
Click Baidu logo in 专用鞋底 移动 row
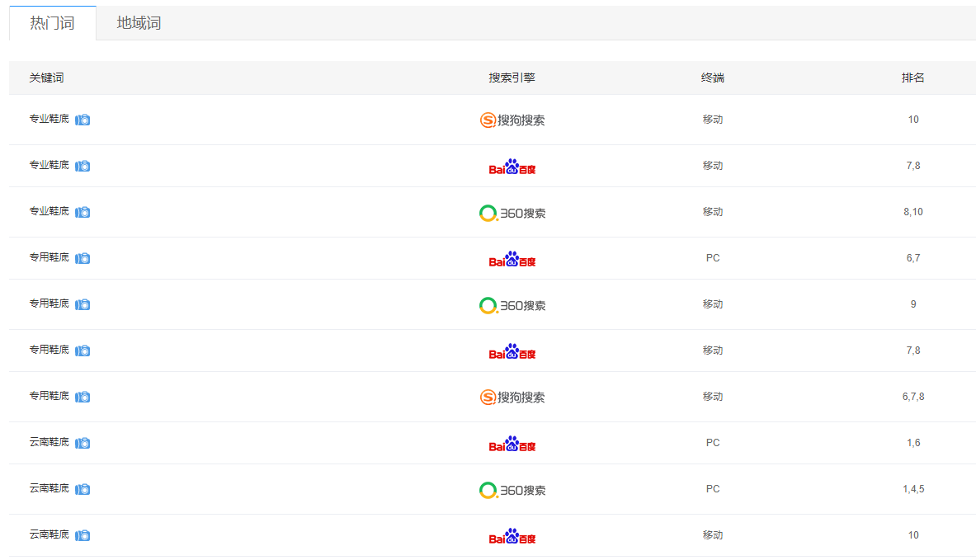(512, 351)
